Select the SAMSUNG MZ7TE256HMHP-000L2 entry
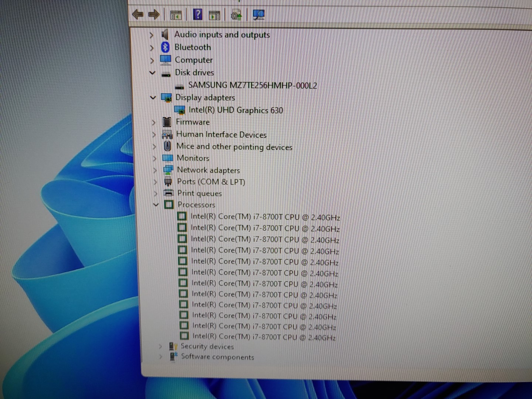Viewport: 532px width, 399px height. pyautogui.click(x=253, y=85)
